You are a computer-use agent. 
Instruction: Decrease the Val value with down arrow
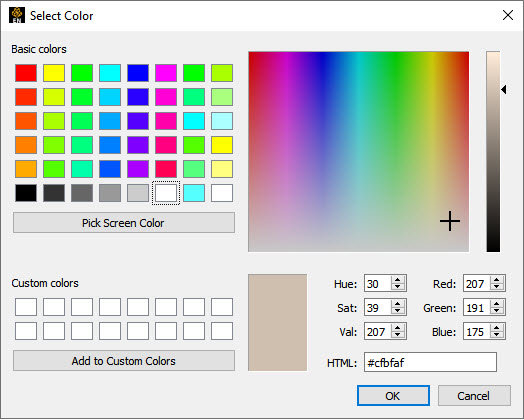[397, 335]
